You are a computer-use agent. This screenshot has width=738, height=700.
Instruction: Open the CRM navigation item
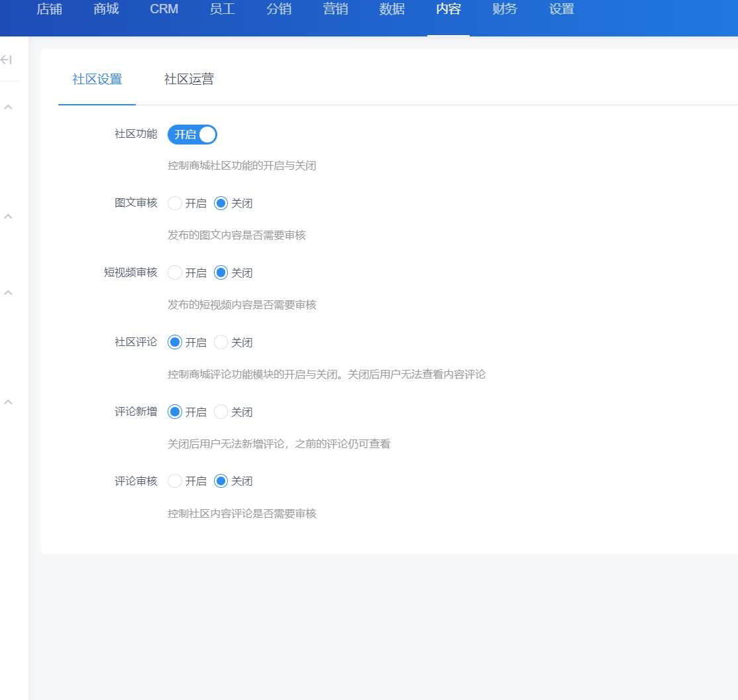click(x=164, y=9)
